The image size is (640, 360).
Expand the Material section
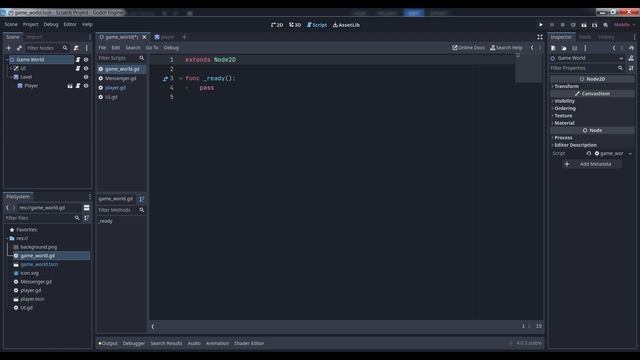pos(564,123)
